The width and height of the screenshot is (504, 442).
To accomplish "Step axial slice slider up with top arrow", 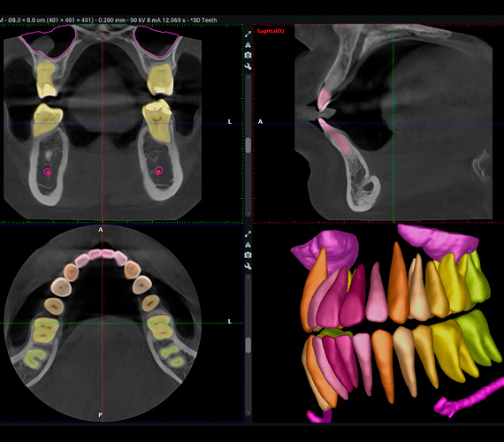I will (x=248, y=277).
